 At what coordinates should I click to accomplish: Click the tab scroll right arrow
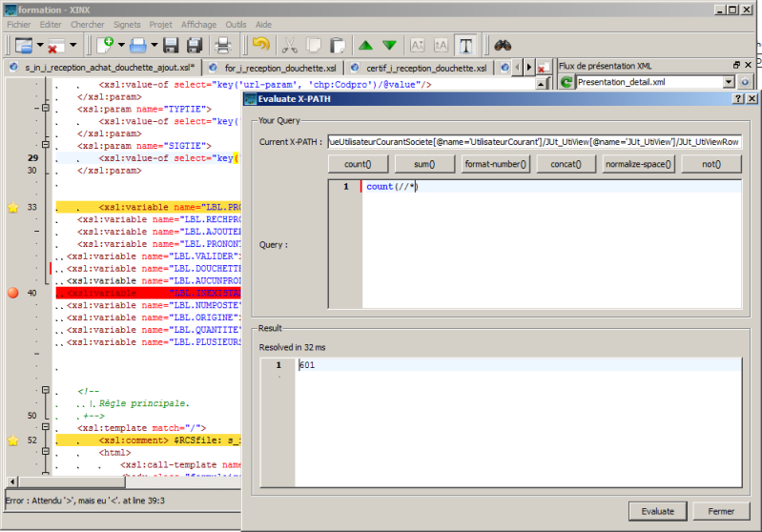coord(529,68)
